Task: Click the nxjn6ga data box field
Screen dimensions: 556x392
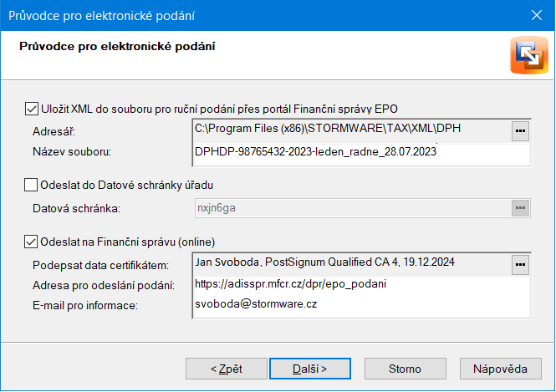Action: click(353, 207)
